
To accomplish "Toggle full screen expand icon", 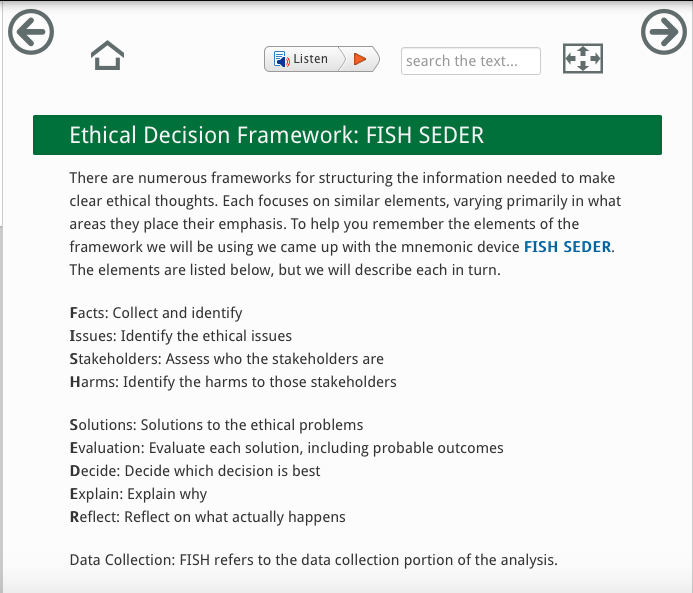I will point(583,59).
